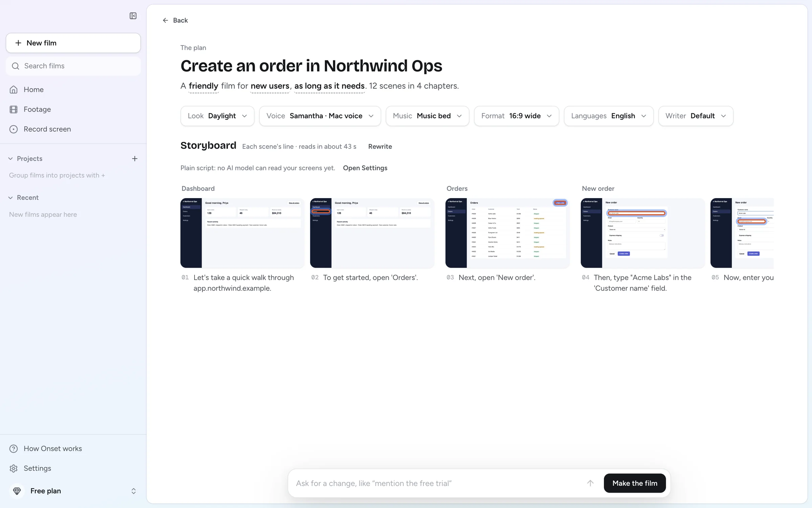
Task: Click the magnifier icon in the search box
Action: [x=15, y=66]
